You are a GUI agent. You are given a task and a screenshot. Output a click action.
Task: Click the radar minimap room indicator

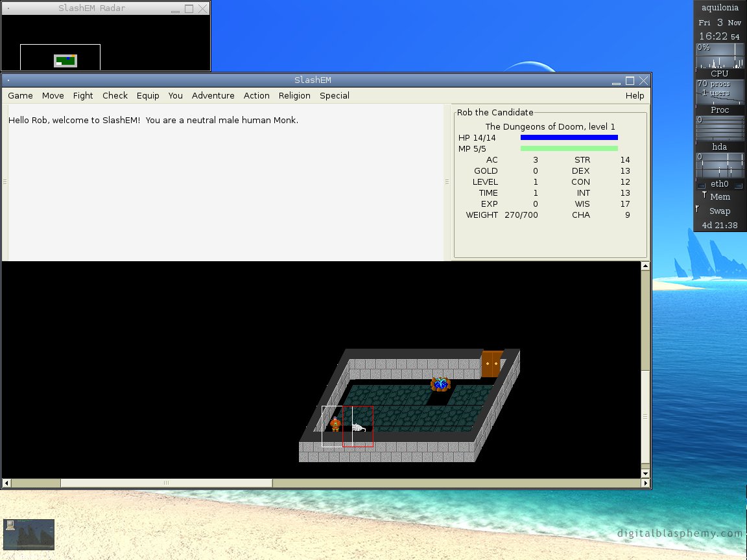(65, 61)
